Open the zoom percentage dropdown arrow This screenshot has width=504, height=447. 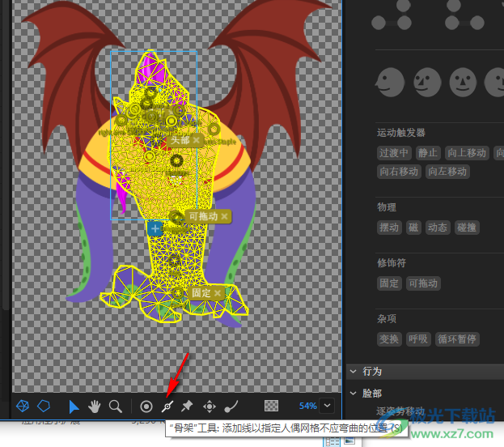click(327, 406)
